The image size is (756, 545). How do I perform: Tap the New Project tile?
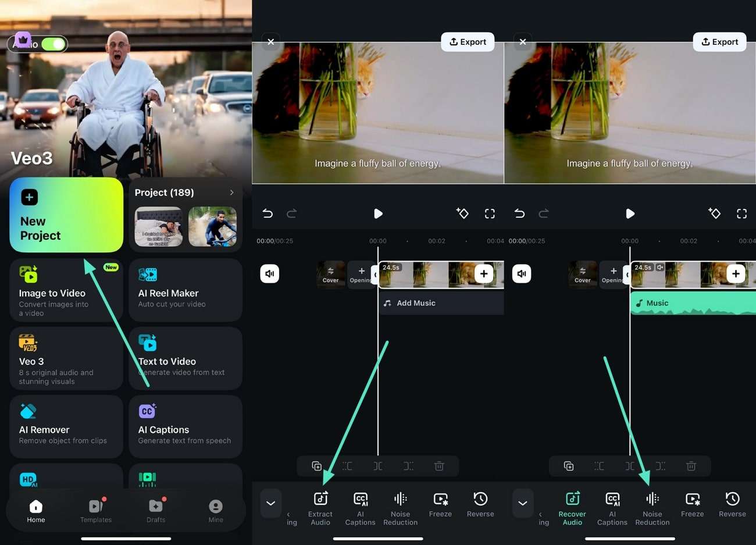click(x=66, y=215)
